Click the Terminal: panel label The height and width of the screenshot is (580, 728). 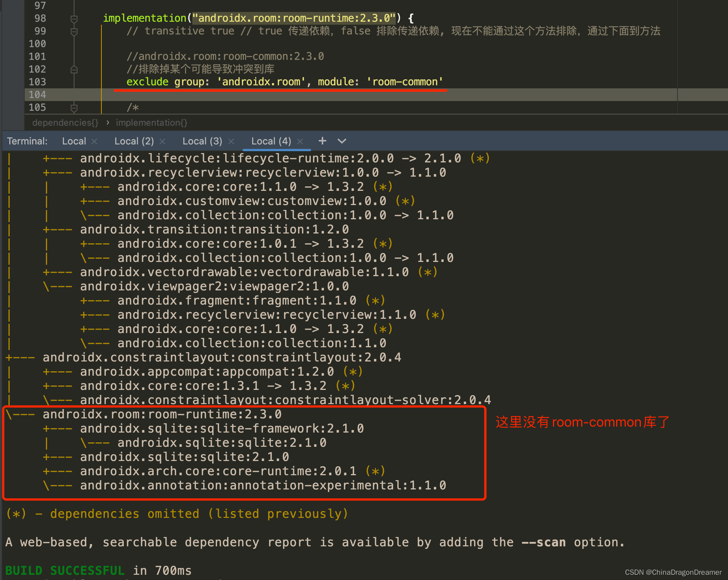click(27, 141)
